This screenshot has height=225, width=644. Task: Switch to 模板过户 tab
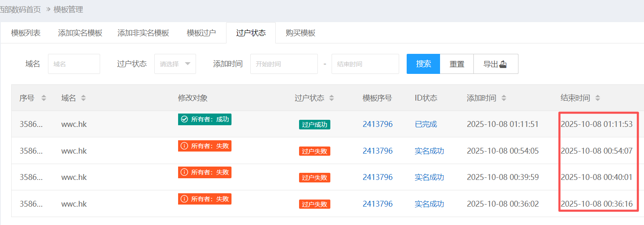201,33
